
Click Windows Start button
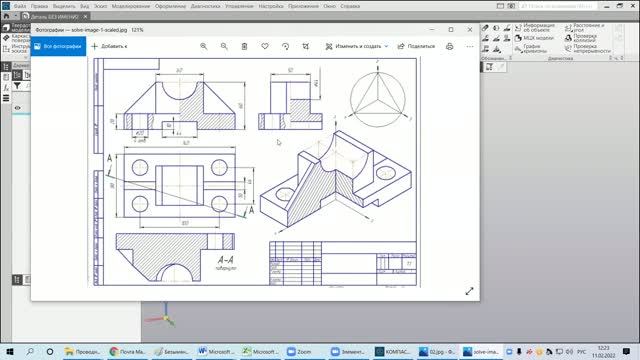[x=10, y=351]
